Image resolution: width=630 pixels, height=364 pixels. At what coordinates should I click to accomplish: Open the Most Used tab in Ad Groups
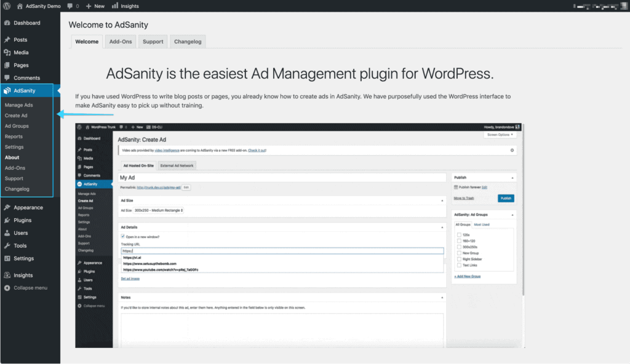coord(482,224)
